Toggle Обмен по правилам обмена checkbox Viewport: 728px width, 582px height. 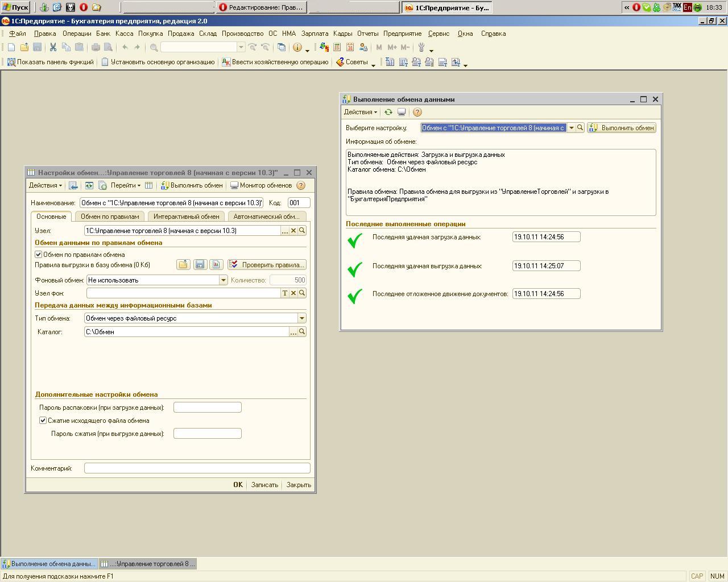(39, 255)
